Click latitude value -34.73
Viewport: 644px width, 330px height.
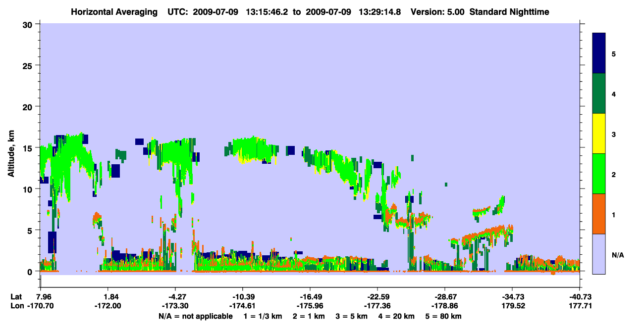[x=512, y=297]
